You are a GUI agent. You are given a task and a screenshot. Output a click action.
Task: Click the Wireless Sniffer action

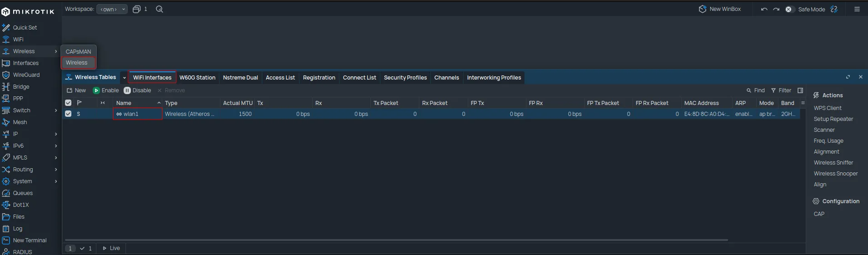833,163
